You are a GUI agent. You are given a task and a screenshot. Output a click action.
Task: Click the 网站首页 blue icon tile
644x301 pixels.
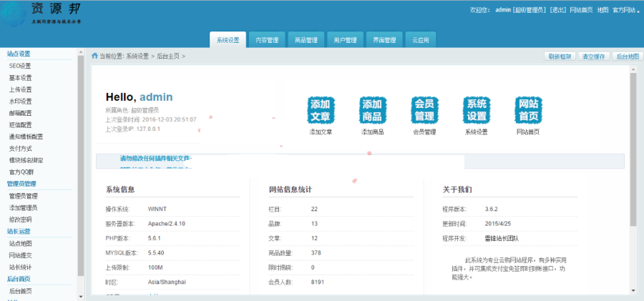tap(528, 110)
